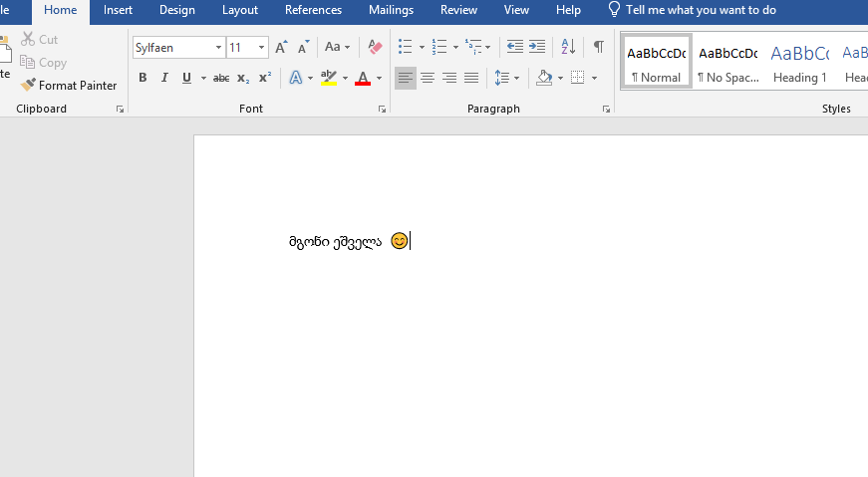Viewport: 868px width, 477px height.
Task: Open the font size dropdown
Action: tap(262, 48)
